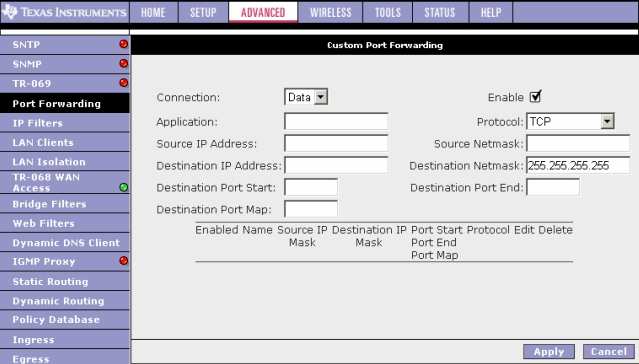Click the red status indicator beside TR-069
The width and height of the screenshot is (639, 364).
123,83
